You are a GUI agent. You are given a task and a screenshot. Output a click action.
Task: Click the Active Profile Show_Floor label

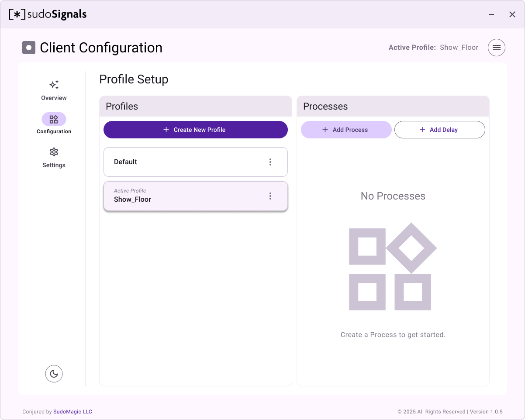pyautogui.click(x=433, y=48)
